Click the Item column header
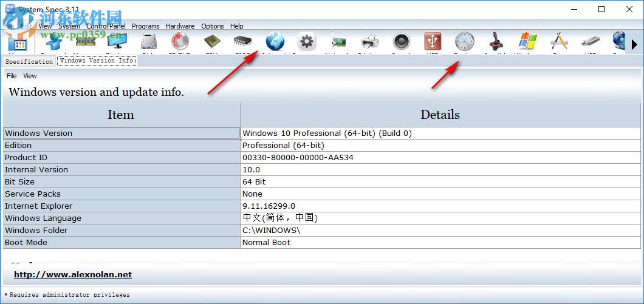The image size is (644, 304). coord(121,115)
